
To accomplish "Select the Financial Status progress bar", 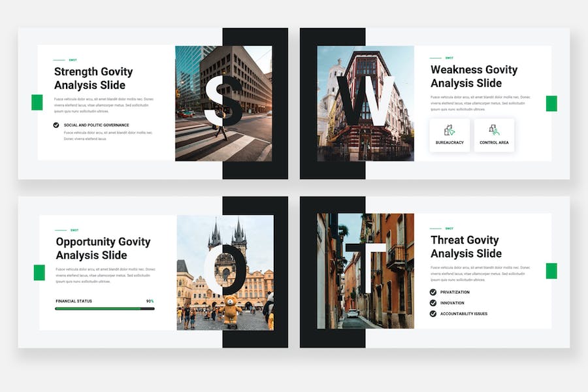I will point(105,308).
